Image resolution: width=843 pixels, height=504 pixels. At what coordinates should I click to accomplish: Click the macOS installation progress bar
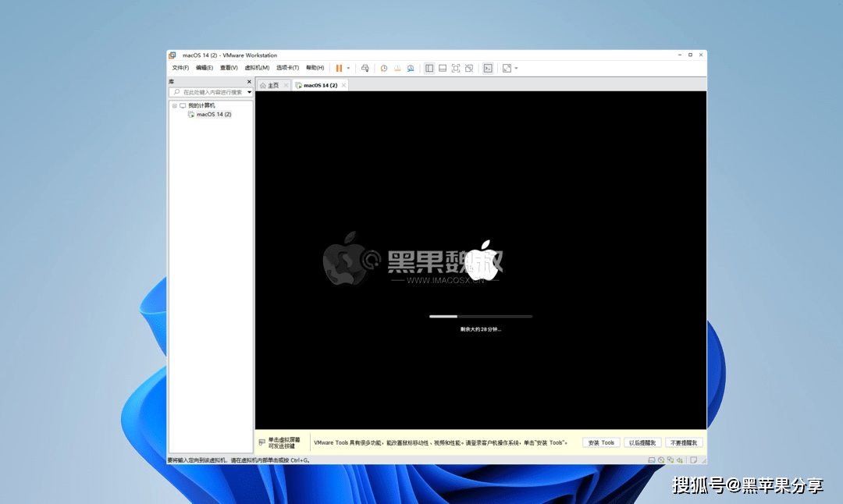coord(481,317)
